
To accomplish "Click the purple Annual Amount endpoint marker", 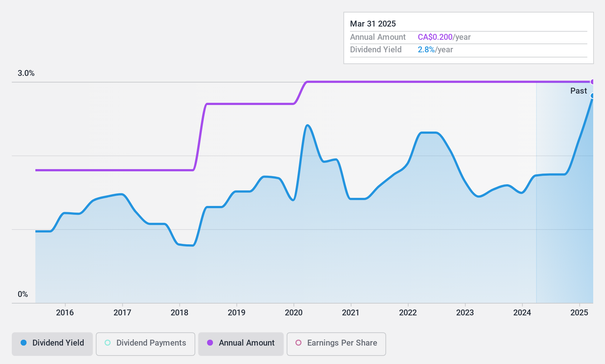I will pyautogui.click(x=592, y=82).
